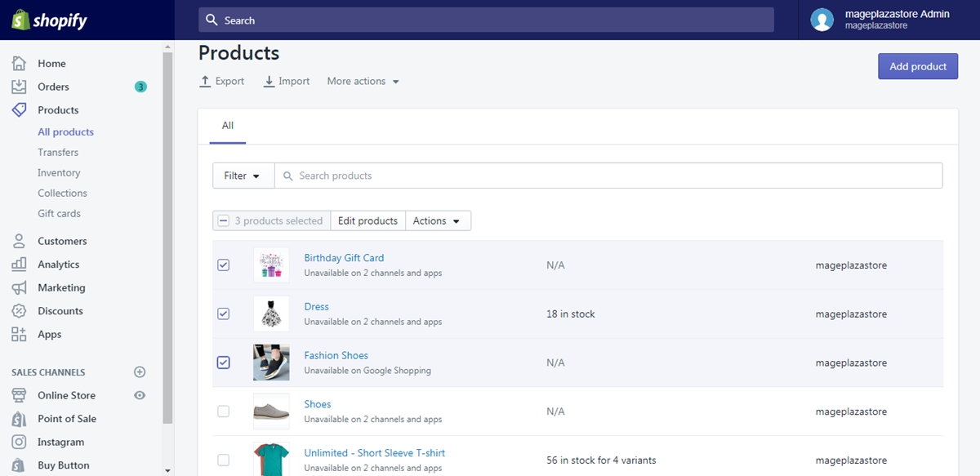The height and width of the screenshot is (476, 980).
Task: Go to All products in sidebar
Action: tap(65, 132)
